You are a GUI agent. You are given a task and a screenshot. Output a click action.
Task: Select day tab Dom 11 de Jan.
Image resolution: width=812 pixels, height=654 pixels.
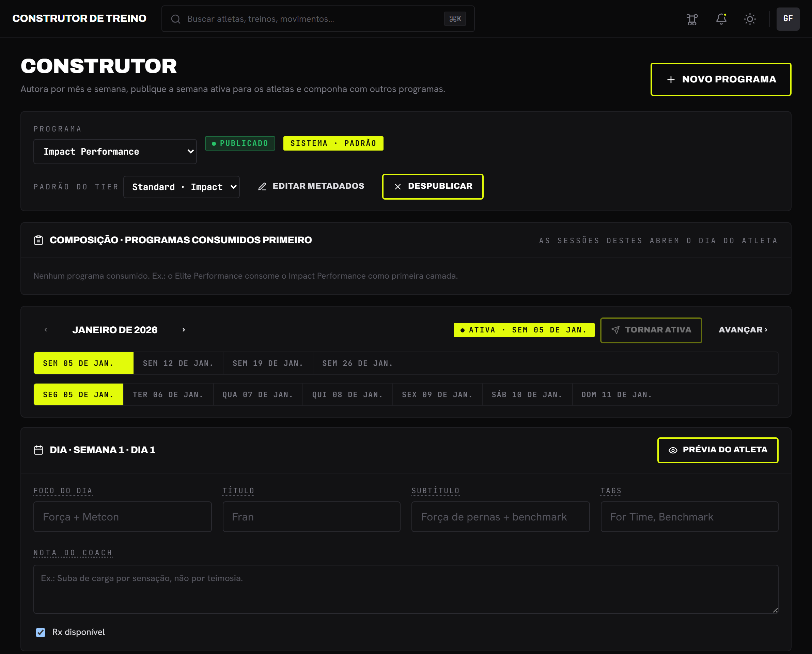(x=617, y=394)
